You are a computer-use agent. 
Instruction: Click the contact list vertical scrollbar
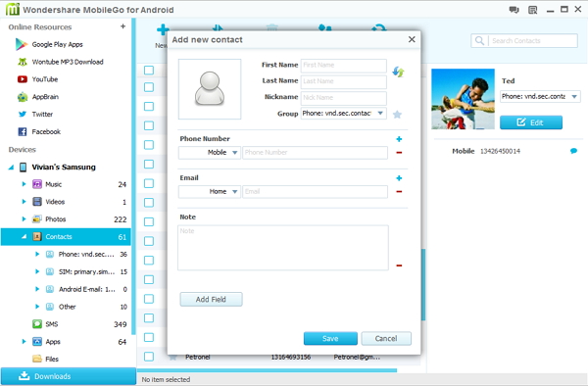click(x=423, y=285)
